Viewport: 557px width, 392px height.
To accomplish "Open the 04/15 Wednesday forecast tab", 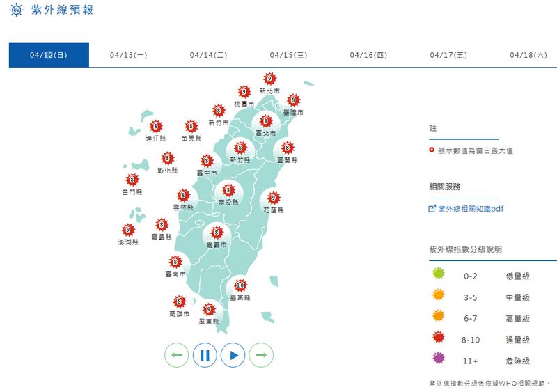I will tap(288, 55).
